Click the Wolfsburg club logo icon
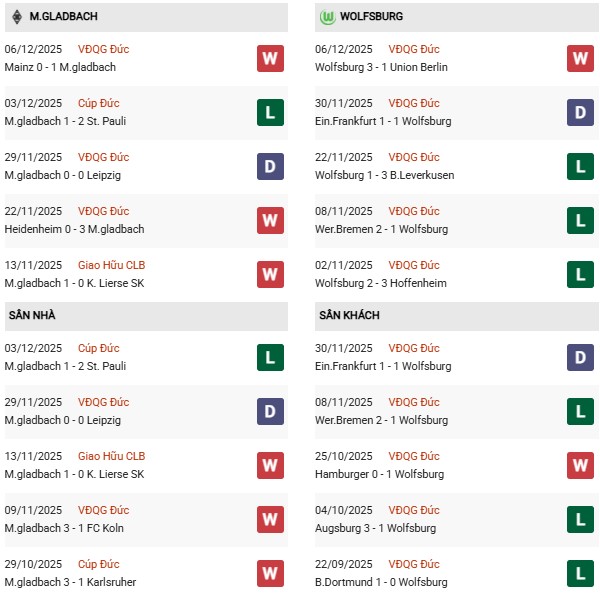This screenshot has height=595, width=600. coord(326,17)
